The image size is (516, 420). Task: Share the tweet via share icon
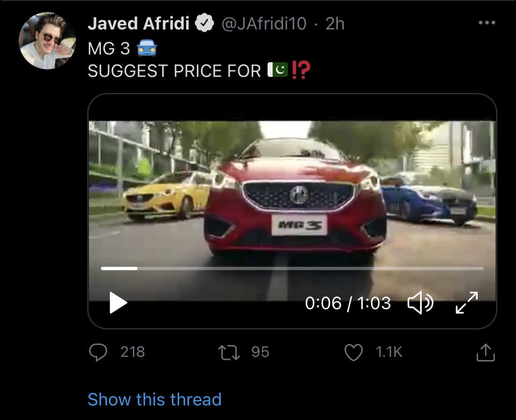pos(485,352)
